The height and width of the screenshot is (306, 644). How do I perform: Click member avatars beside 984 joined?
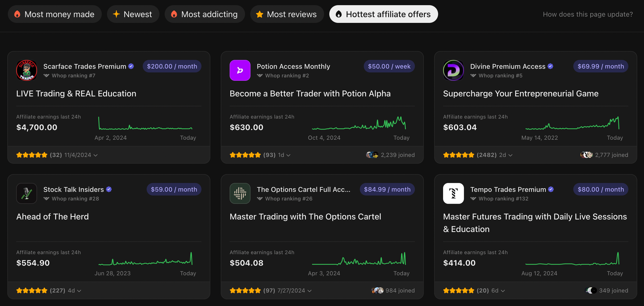coord(377,291)
